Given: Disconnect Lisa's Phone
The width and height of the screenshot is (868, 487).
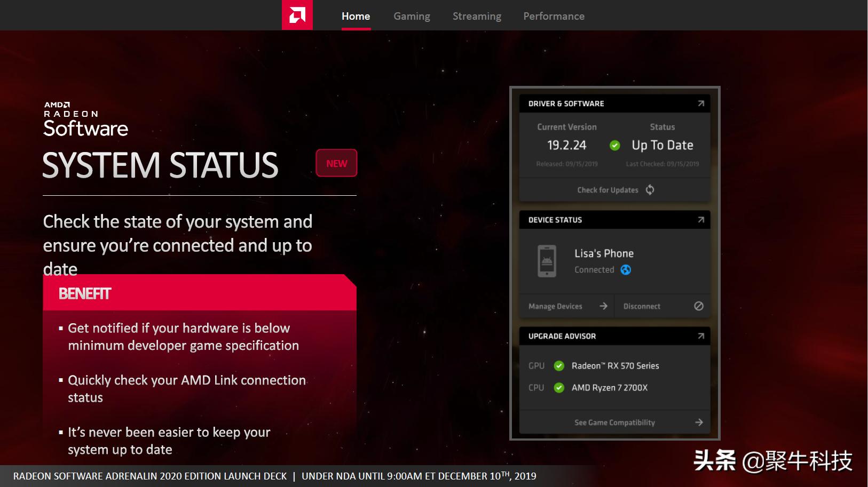Looking at the screenshot, I should [x=642, y=306].
